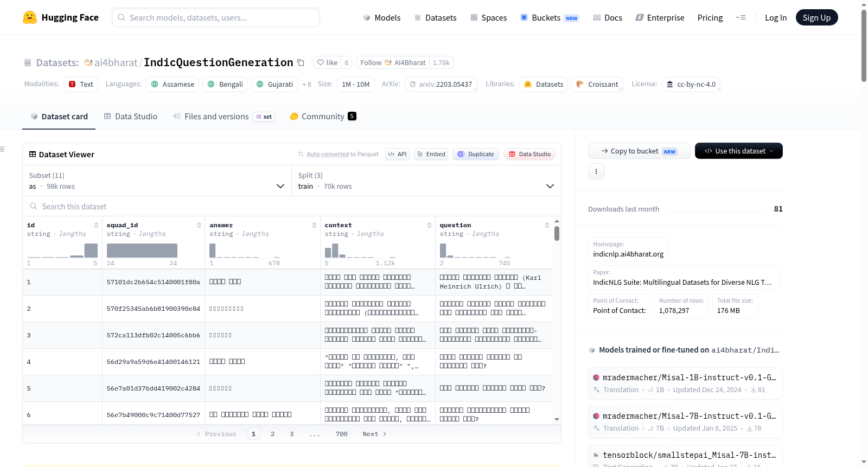Open the left sidebar toggle icon

[2, 149]
